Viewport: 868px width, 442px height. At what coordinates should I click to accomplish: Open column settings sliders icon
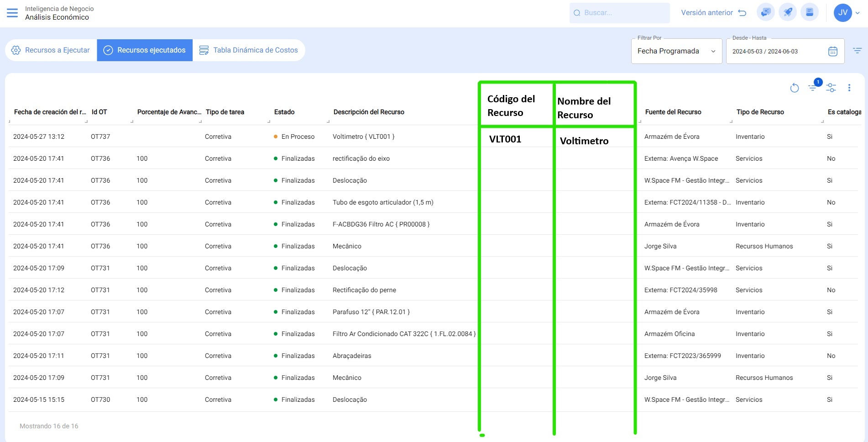tap(831, 88)
